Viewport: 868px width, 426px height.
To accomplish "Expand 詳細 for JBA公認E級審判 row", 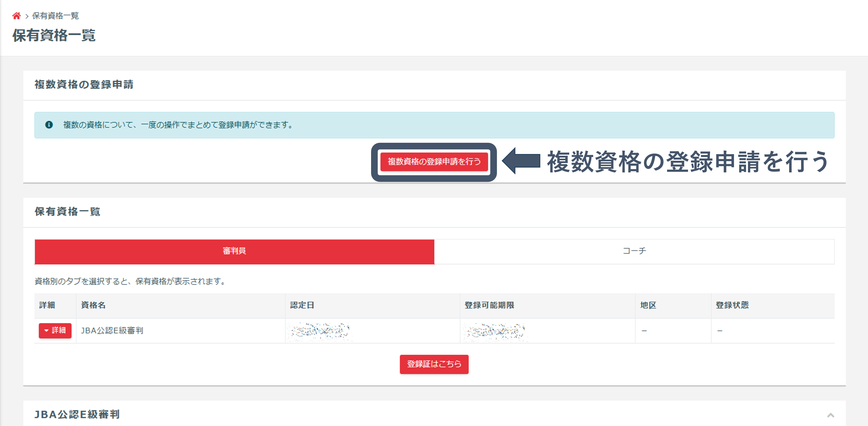I will [x=55, y=330].
